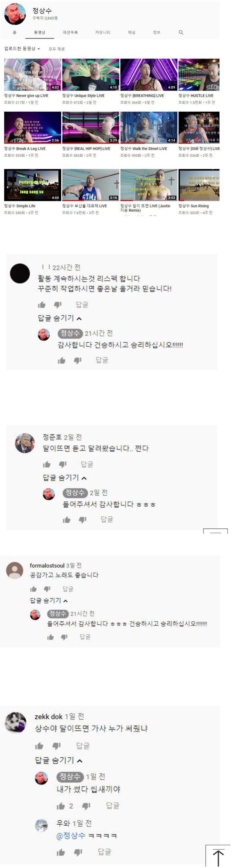
Task: Open 정상수 channel avatar image
Action: pos(15,14)
